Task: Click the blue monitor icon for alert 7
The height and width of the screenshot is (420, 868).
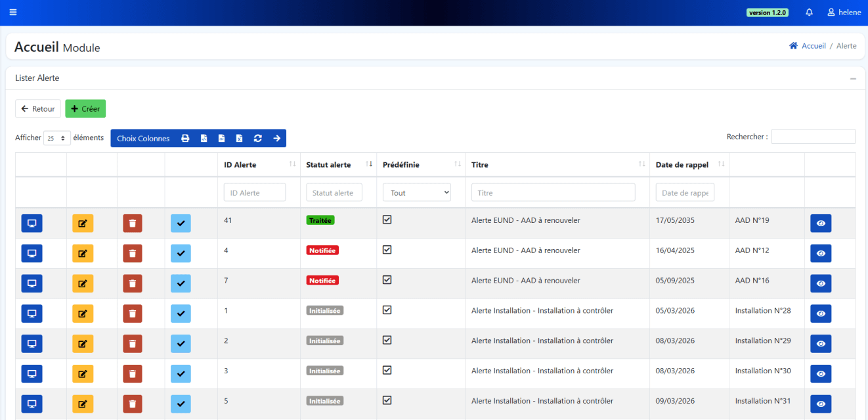Action: [x=32, y=284]
